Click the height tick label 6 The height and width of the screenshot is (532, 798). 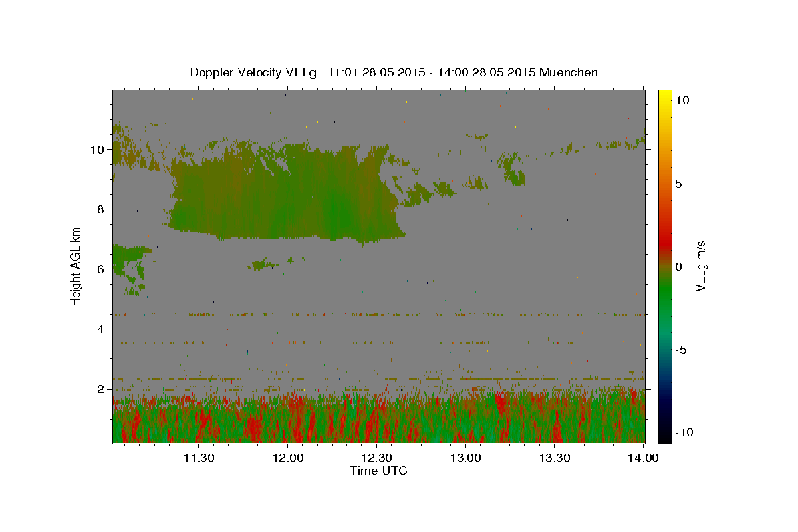(x=100, y=269)
